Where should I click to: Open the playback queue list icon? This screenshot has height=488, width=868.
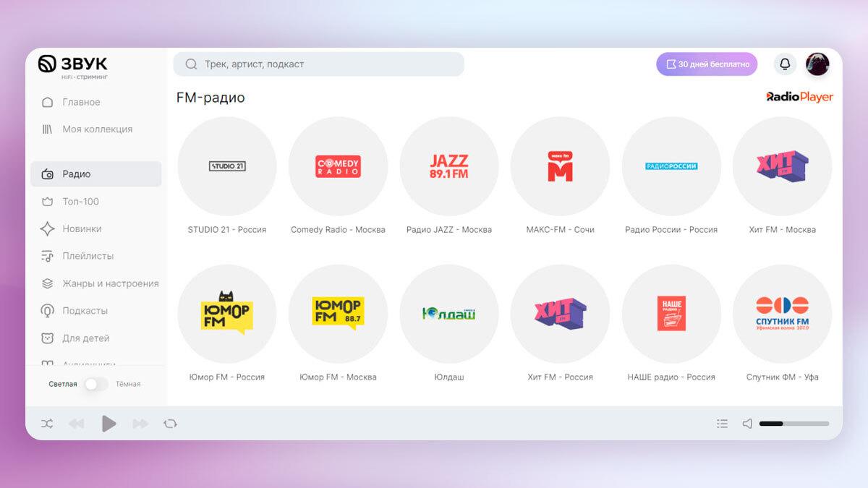[722, 424]
